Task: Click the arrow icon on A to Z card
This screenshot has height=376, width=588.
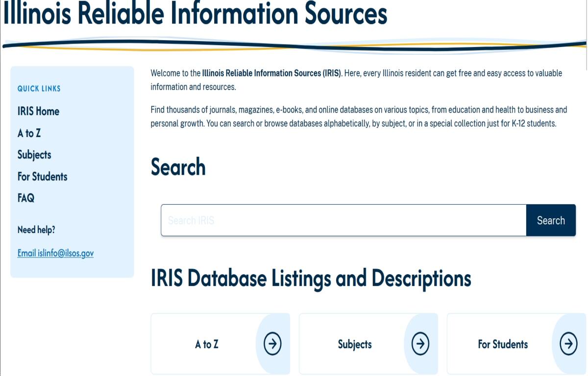Action: coord(272,344)
